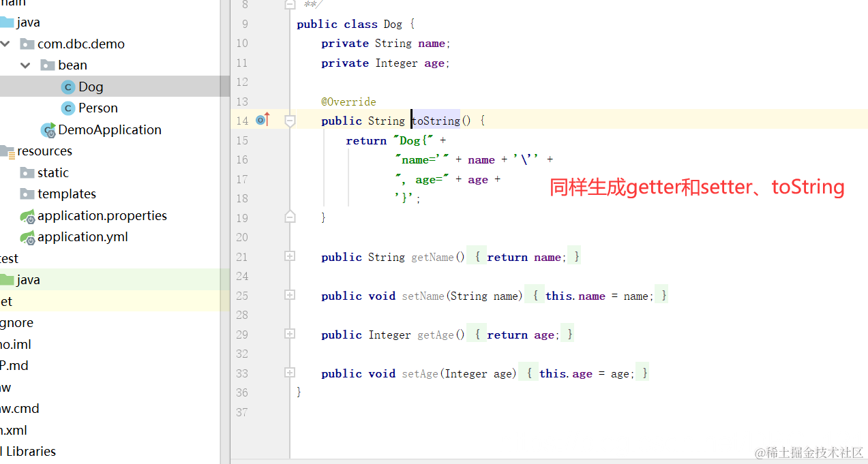
Task: Select the External Libraries entry
Action: [29, 451]
